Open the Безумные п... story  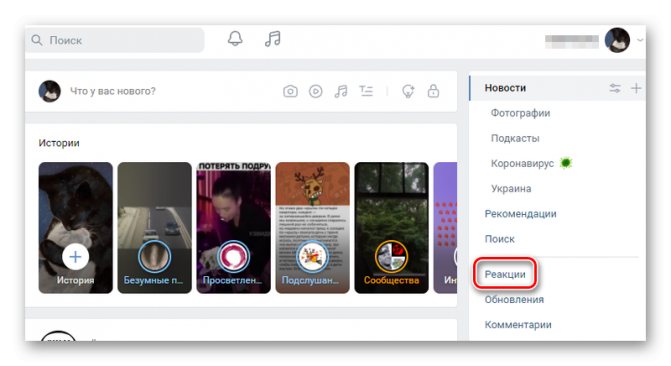[x=154, y=228]
